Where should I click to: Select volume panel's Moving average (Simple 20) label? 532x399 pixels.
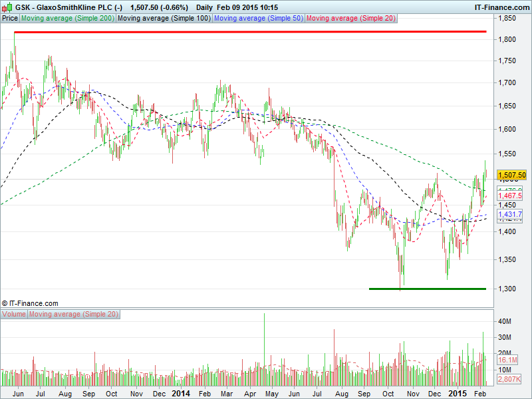(x=73, y=314)
